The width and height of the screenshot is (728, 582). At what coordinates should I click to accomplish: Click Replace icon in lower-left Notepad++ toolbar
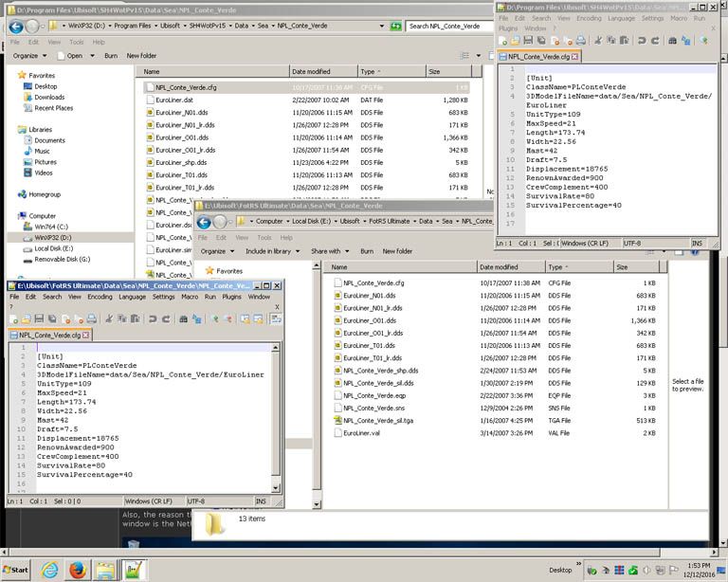pos(197,318)
